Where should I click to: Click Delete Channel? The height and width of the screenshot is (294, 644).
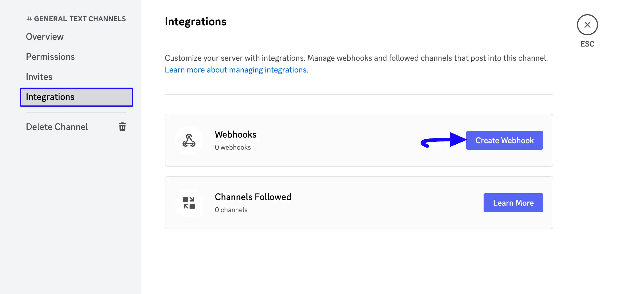click(57, 127)
